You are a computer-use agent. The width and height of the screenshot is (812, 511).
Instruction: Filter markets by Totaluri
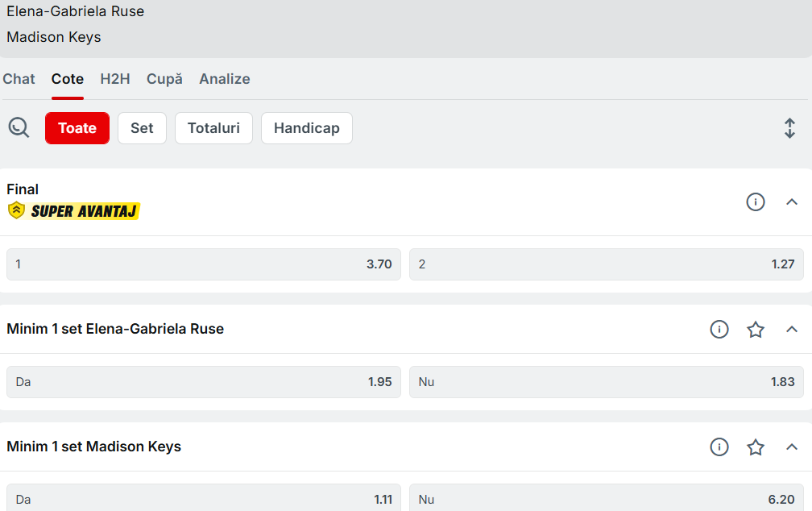213,128
